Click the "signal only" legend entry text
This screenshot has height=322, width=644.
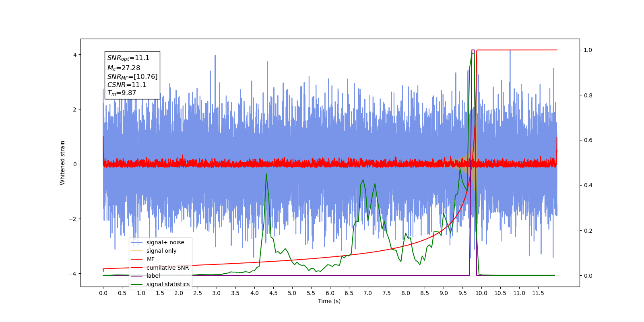click(x=161, y=251)
